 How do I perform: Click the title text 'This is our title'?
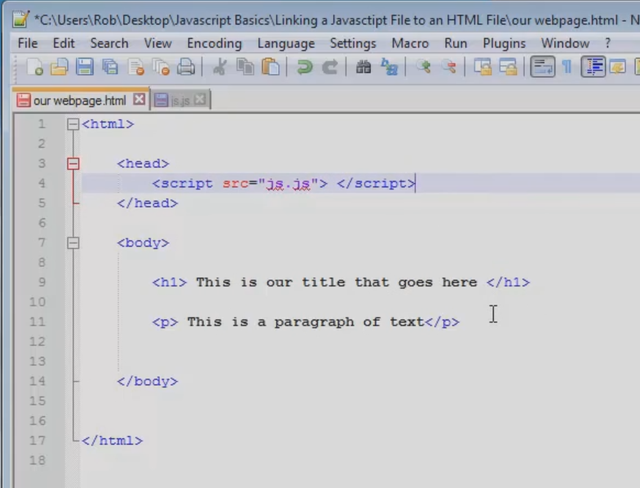pos(271,282)
